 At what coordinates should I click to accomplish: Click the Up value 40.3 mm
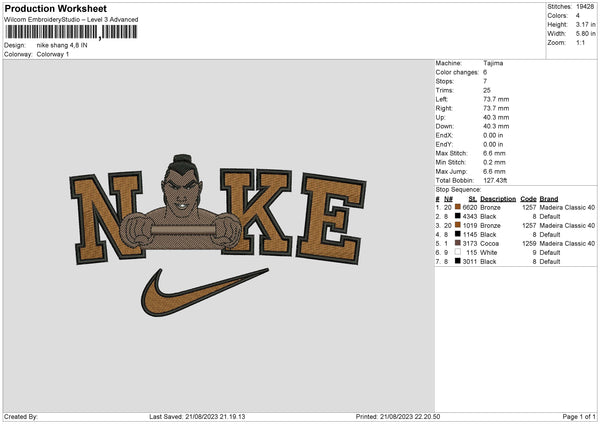pyautogui.click(x=496, y=117)
